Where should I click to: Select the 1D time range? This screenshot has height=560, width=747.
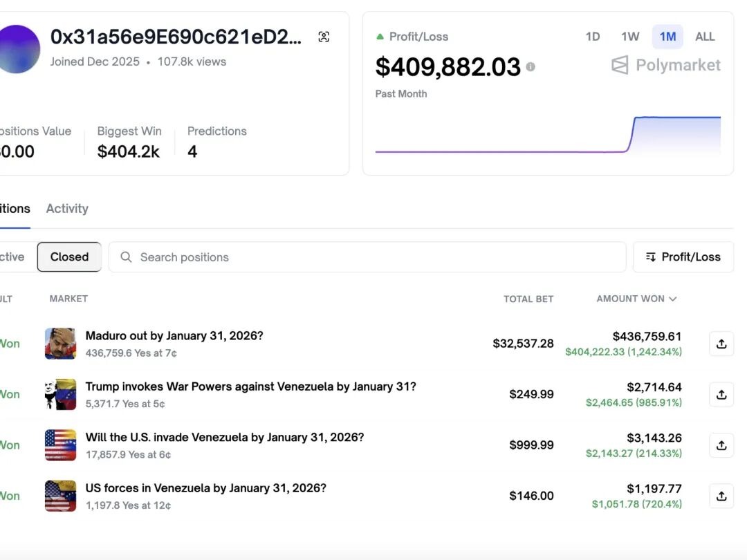pyautogui.click(x=593, y=37)
